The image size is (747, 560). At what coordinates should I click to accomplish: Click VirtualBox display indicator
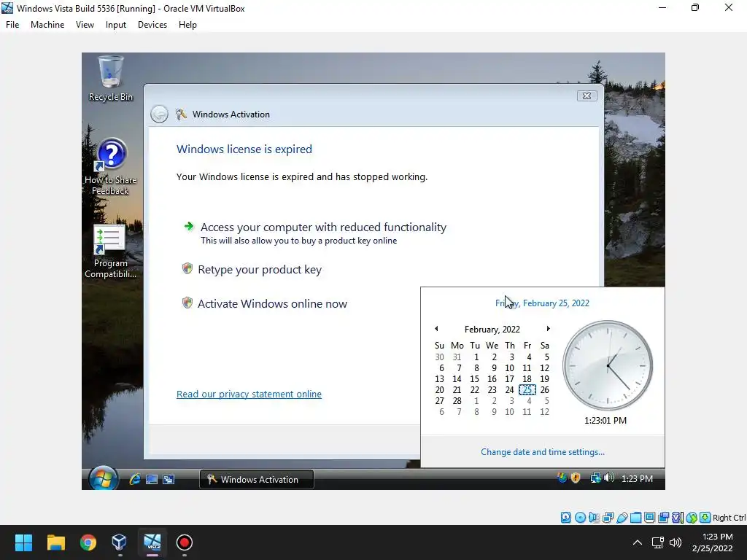pos(649,517)
